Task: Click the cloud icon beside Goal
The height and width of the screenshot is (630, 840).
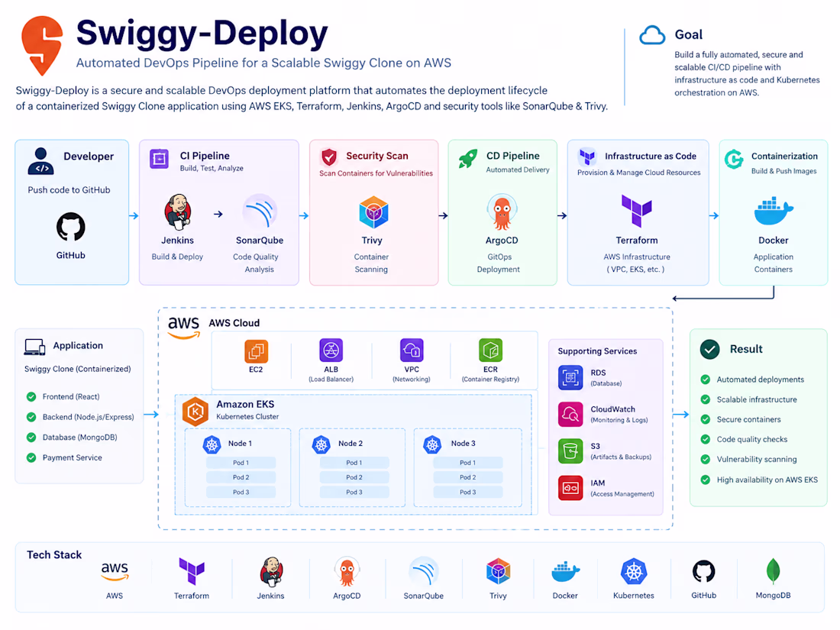Action: coord(652,35)
